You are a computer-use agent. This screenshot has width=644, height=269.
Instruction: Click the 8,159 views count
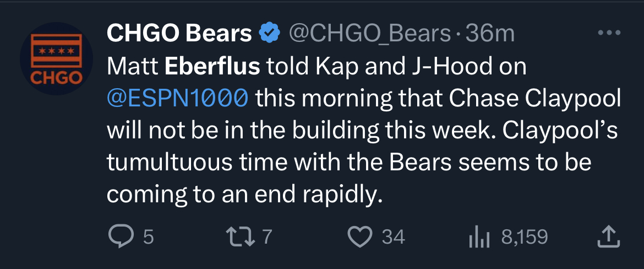point(525,238)
